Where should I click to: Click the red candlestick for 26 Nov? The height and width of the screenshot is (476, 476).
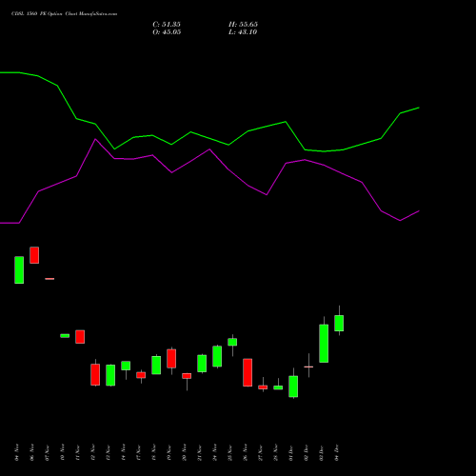pos(248,372)
